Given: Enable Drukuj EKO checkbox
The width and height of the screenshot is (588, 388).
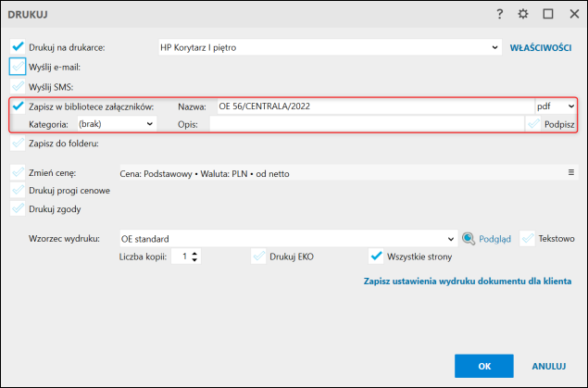Looking at the screenshot, I should (258, 257).
